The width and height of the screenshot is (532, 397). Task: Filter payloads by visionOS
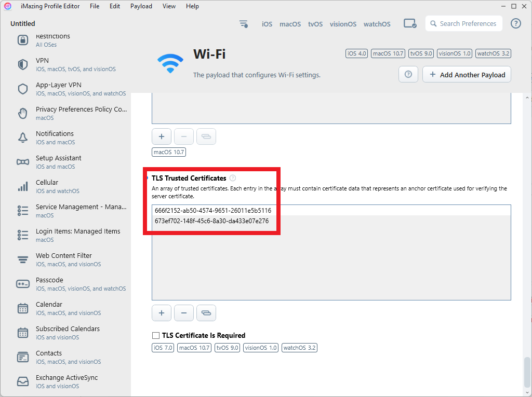click(x=343, y=24)
